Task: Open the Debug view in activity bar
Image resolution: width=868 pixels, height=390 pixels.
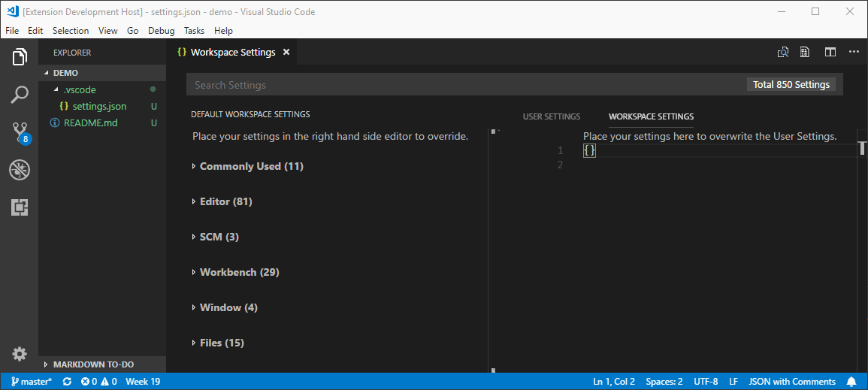Action: click(x=19, y=170)
